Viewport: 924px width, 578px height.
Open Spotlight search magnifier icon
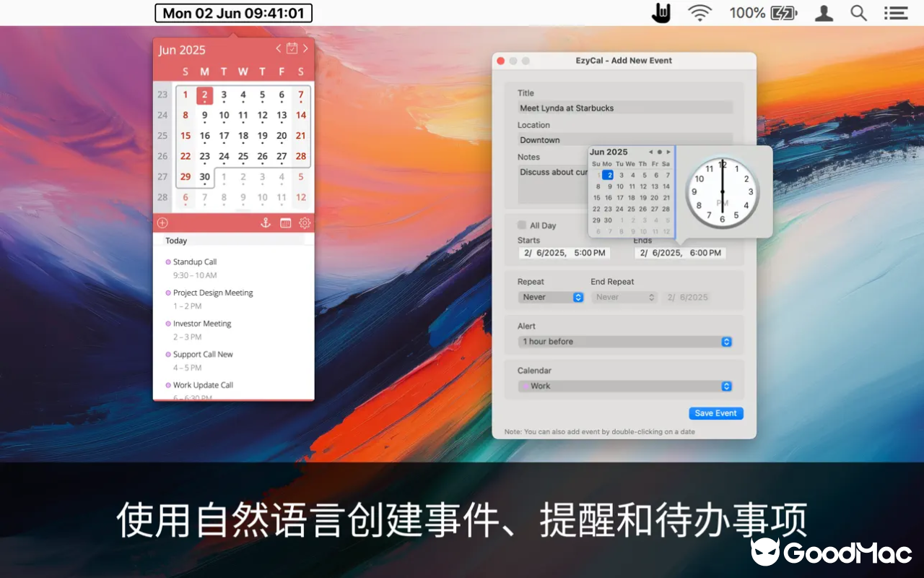coord(858,13)
